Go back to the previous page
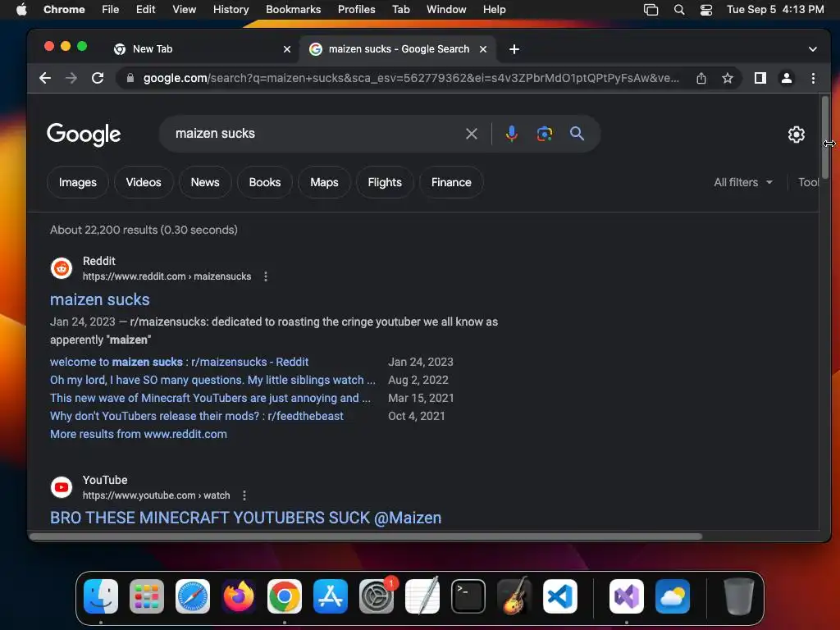840x630 pixels. 46,78
